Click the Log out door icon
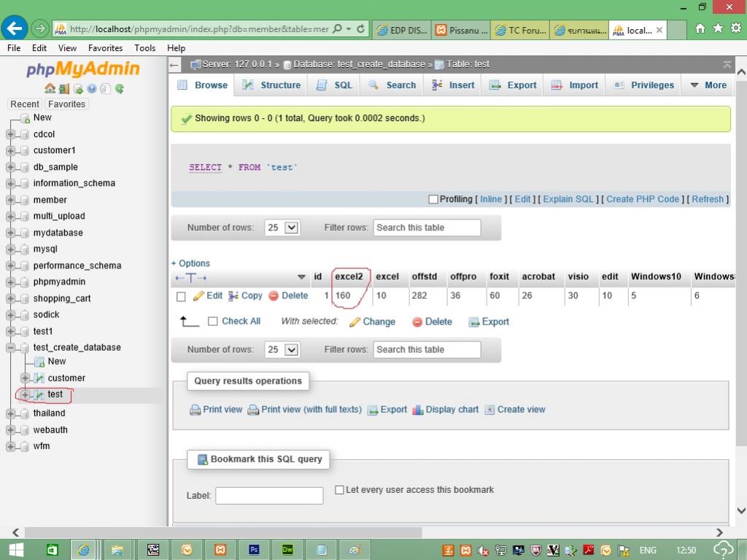This screenshot has height=560, width=747. click(x=64, y=88)
